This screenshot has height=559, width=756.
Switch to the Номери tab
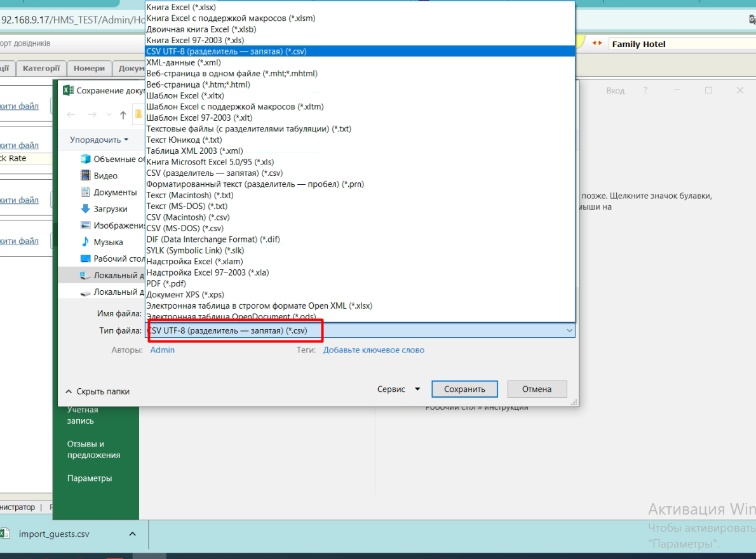[x=89, y=69]
